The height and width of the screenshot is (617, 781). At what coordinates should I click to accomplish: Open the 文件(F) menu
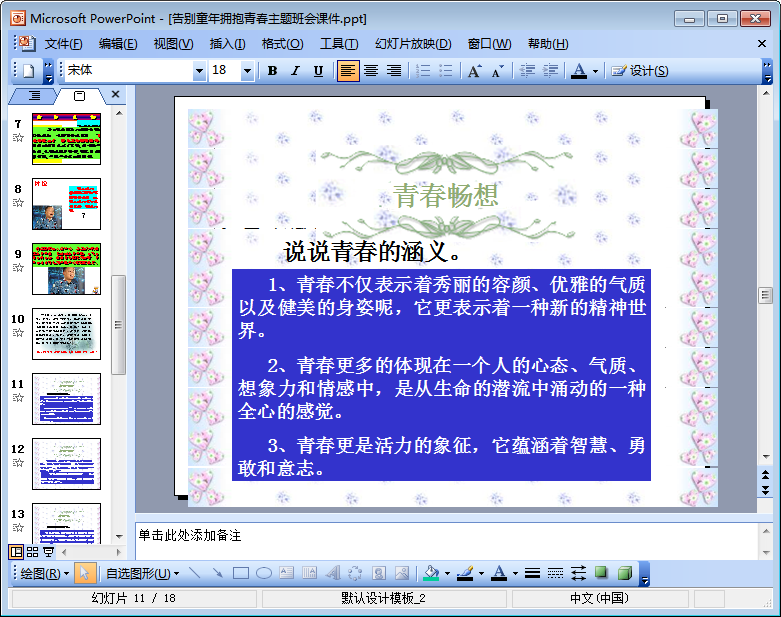[x=63, y=44]
